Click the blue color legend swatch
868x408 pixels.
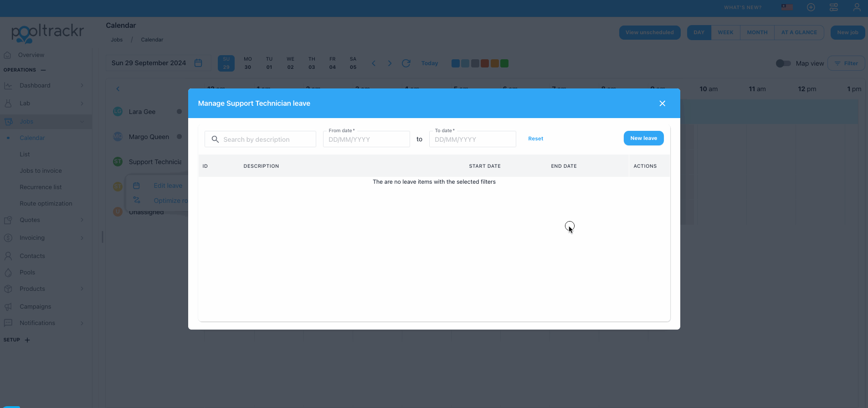click(455, 63)
